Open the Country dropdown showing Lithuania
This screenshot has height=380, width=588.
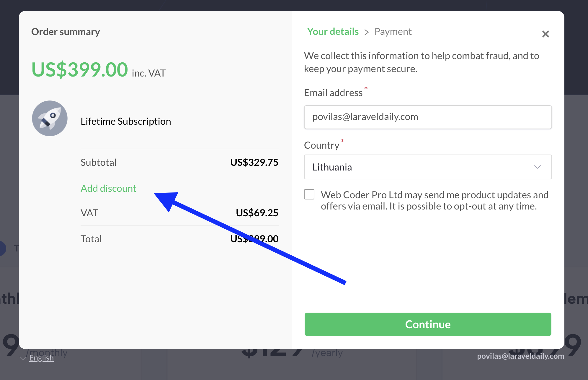coord(428,167)
